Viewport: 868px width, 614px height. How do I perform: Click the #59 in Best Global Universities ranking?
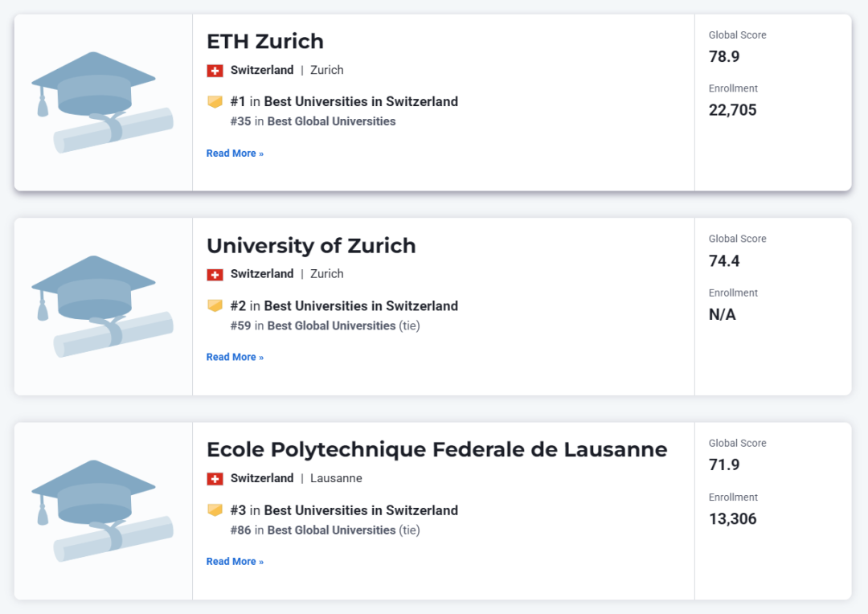tap(313, 325)
